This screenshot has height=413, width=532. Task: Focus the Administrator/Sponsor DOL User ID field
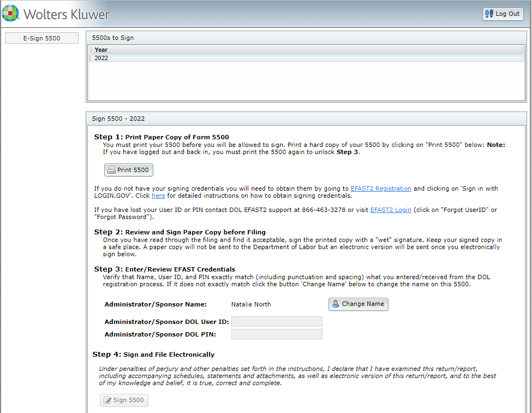coord(277,322)
